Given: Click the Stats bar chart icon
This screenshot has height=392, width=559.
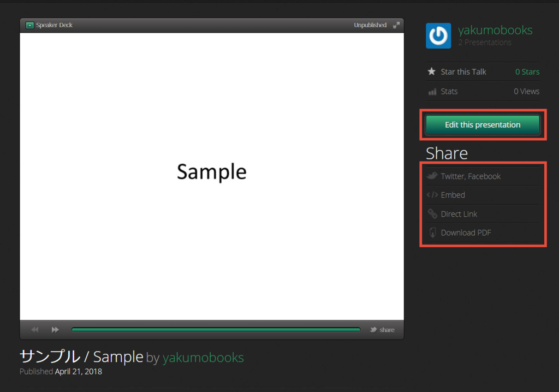Looking at the screenshot, I should [x=432, y=92].
